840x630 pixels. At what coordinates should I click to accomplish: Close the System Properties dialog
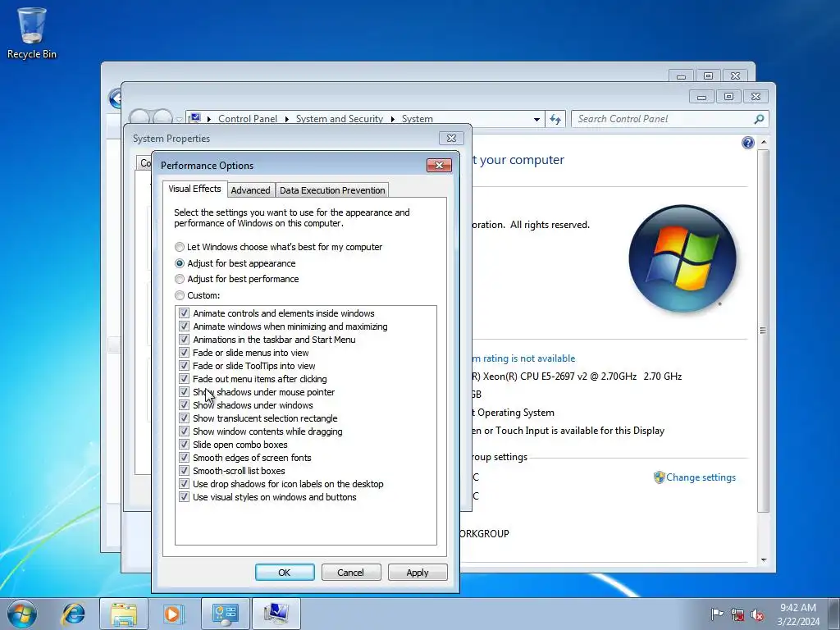tap(451, 138)
